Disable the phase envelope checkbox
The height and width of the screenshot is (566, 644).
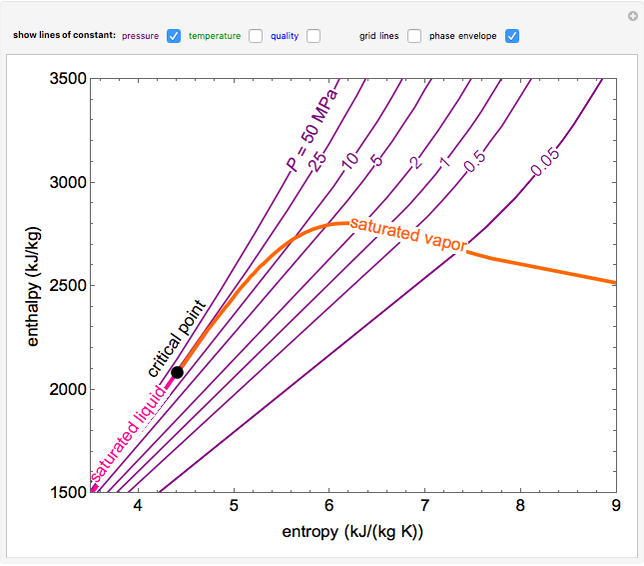click(x=512, y=36)
